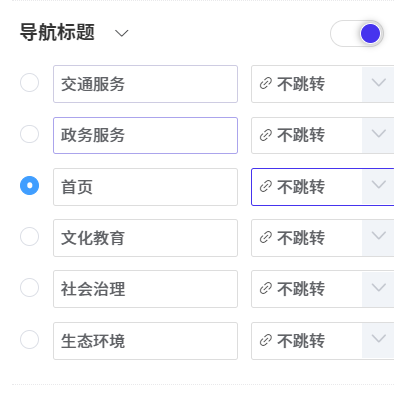Focus the 政务服务 title input field

click(x=145, y=135)
